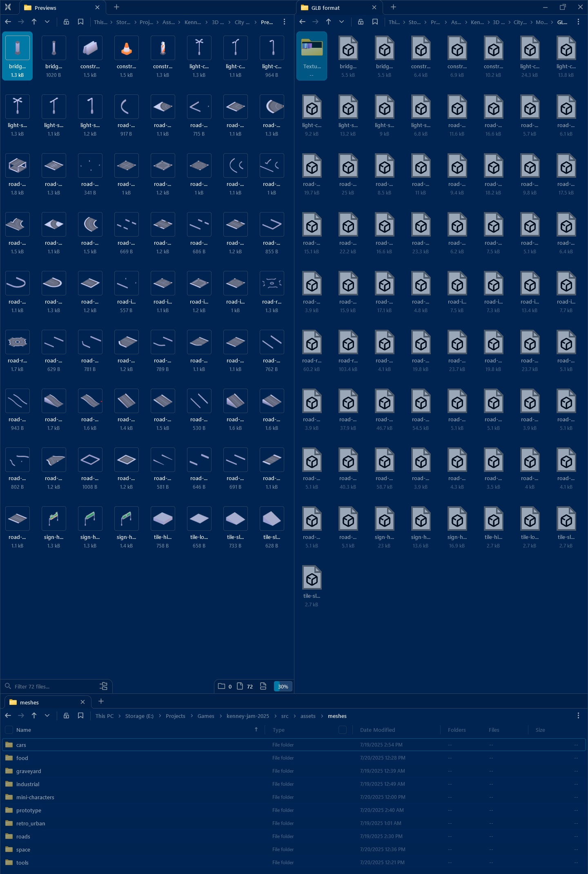
Task: Go up one folder in GLB format pane
Action: [329, 22]
